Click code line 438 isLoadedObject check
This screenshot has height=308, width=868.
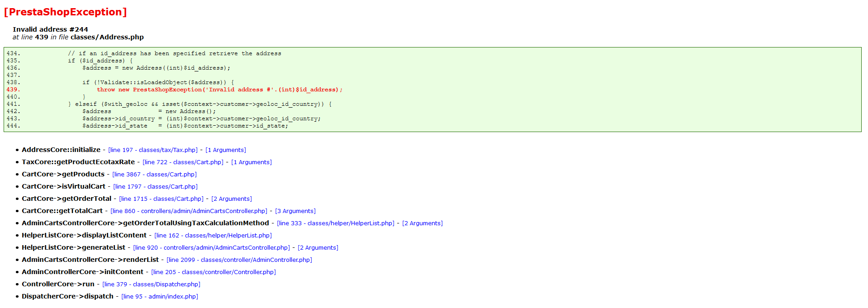pos(158,82)
